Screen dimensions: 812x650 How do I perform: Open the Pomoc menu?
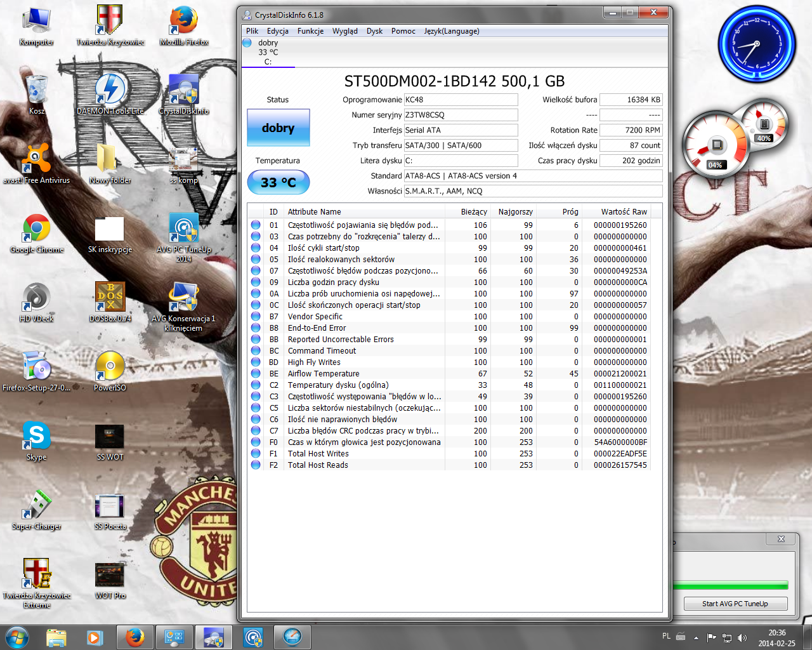(403, 31)
